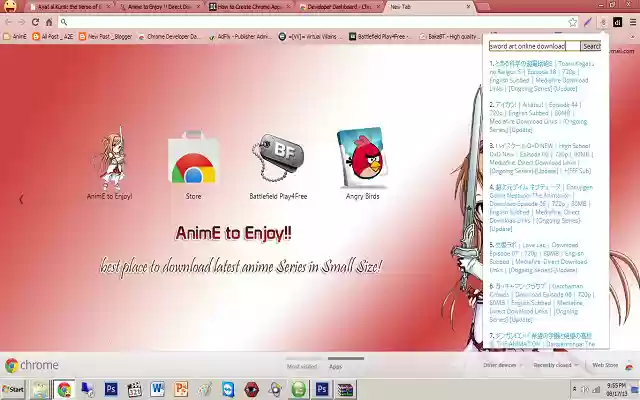Open result 3 High School DxD New

tap(541, 158)
